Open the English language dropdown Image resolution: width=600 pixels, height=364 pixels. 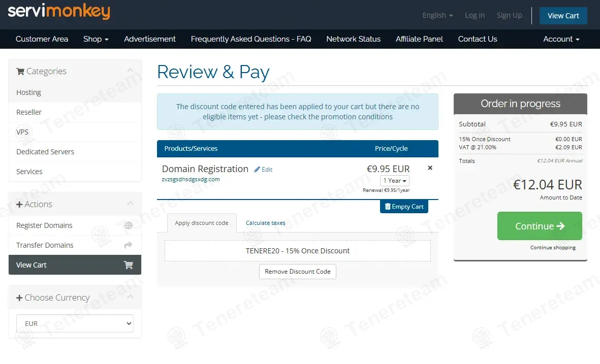437,15
